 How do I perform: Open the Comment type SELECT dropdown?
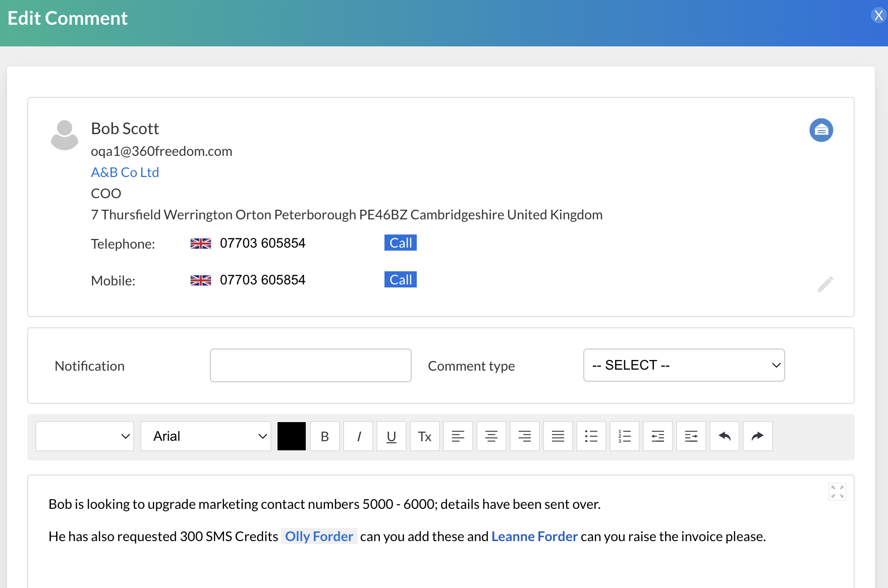click(x=684, y=365)
